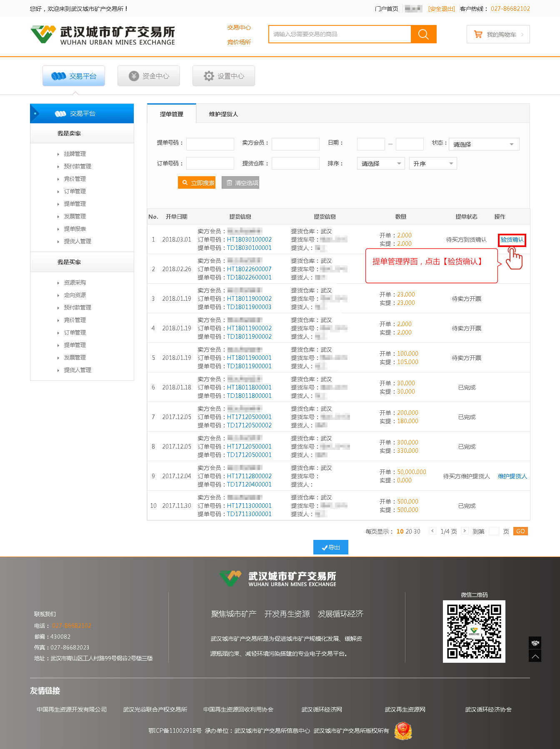The width and height of the screenshot is (560, 749).
Task: Click the 提单号码 input field
Action: click(x=210, y=144)
